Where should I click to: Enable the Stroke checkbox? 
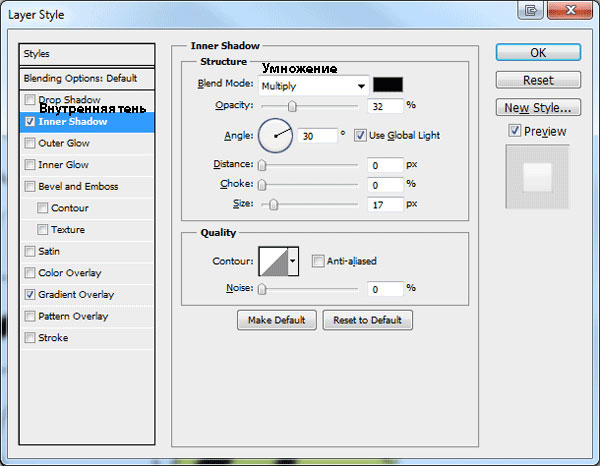29,337
